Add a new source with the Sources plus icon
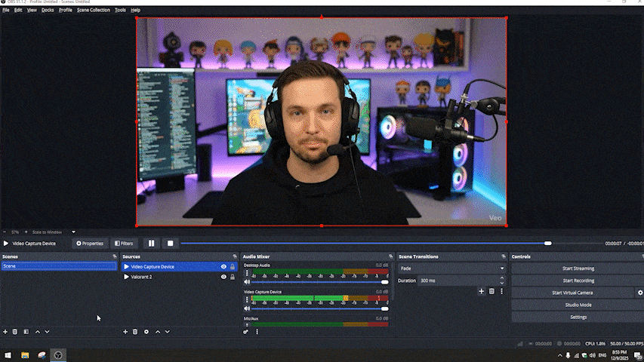Viewport: 644px width, 362px height. pyautogui.click(x=125, y=332)
